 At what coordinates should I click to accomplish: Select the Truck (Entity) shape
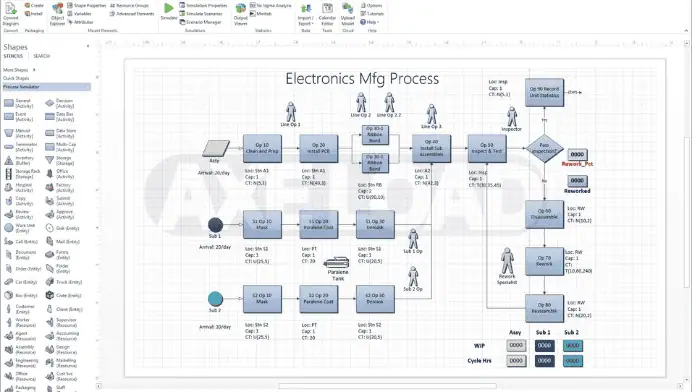[x=64, y=282]
